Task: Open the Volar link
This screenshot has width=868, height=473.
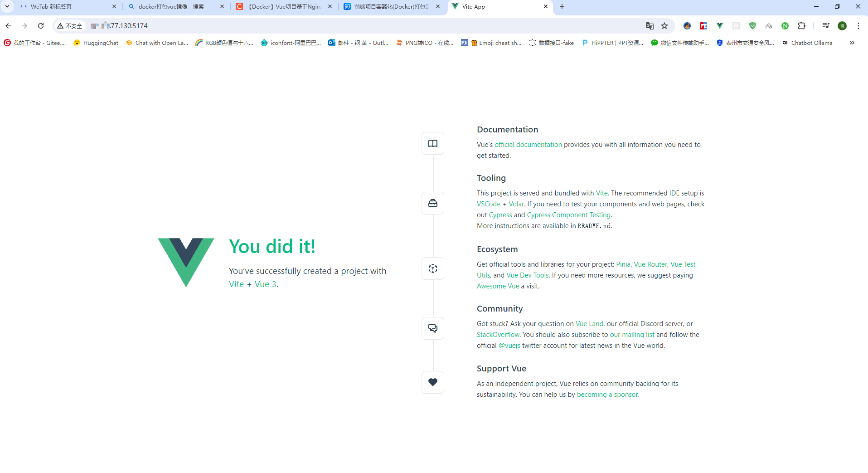Action: [516, 204]
